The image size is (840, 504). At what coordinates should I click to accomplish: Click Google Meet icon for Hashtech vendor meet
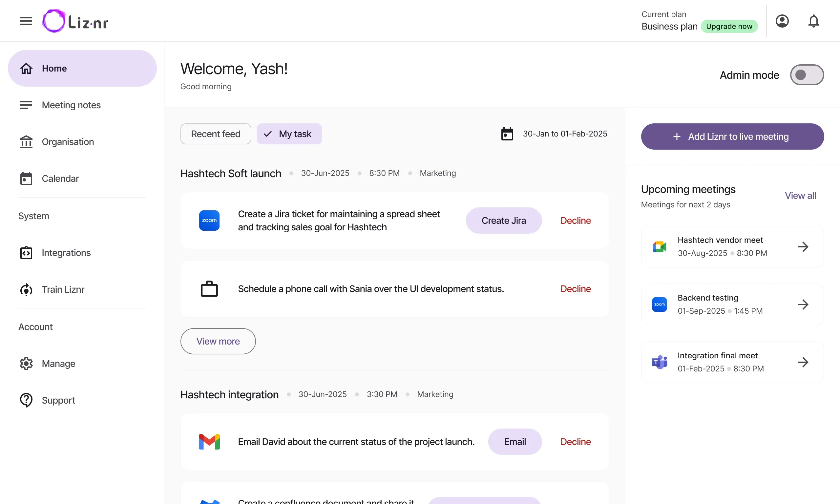pos(660,246)
